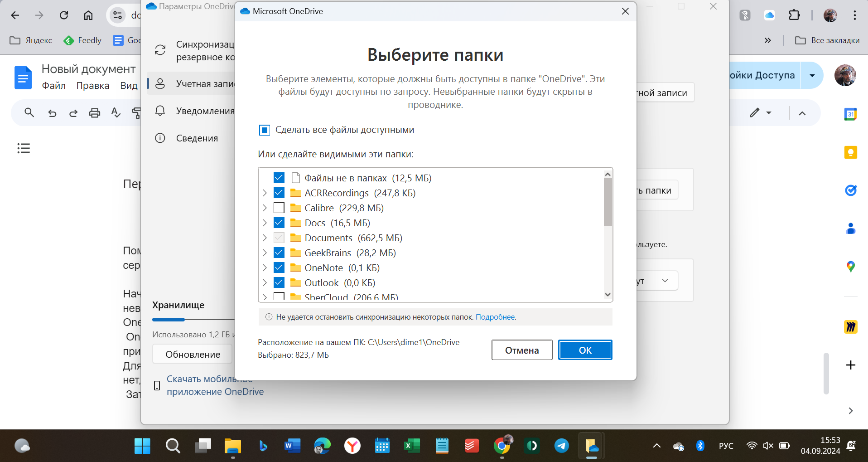Toggle 'Сделать все файлы доступными' checkbox

pyautogui.click(x=265, y=130)
